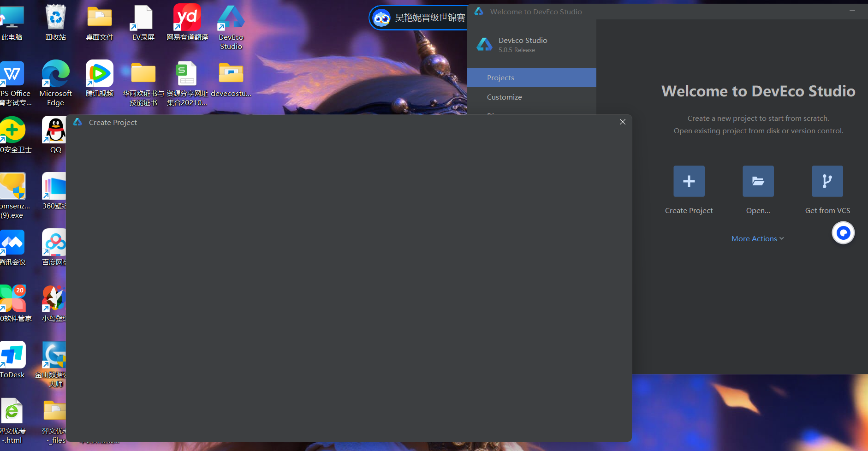This screenshot has height=451, width=868.
Task: Click the Open... text label
Action: [758, 210]
